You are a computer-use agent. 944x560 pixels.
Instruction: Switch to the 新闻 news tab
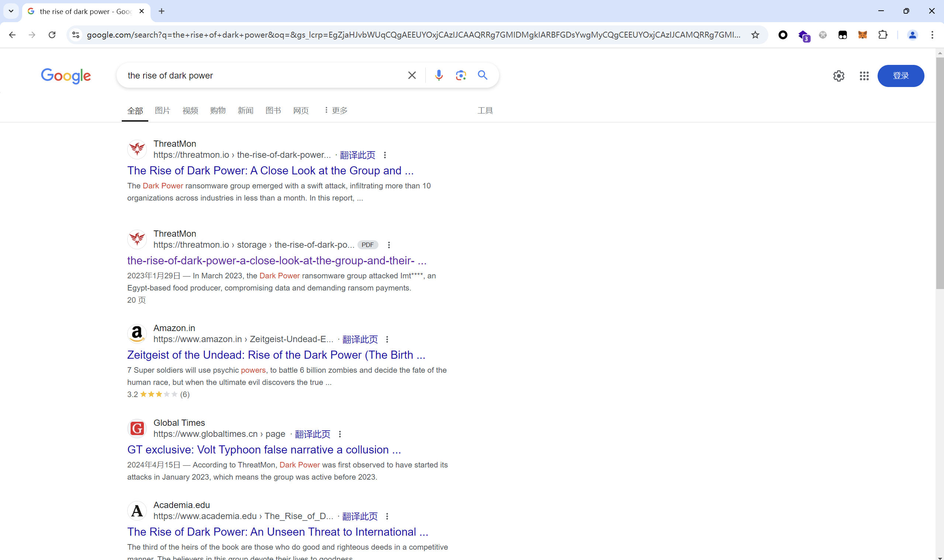[x=245, y=111]
